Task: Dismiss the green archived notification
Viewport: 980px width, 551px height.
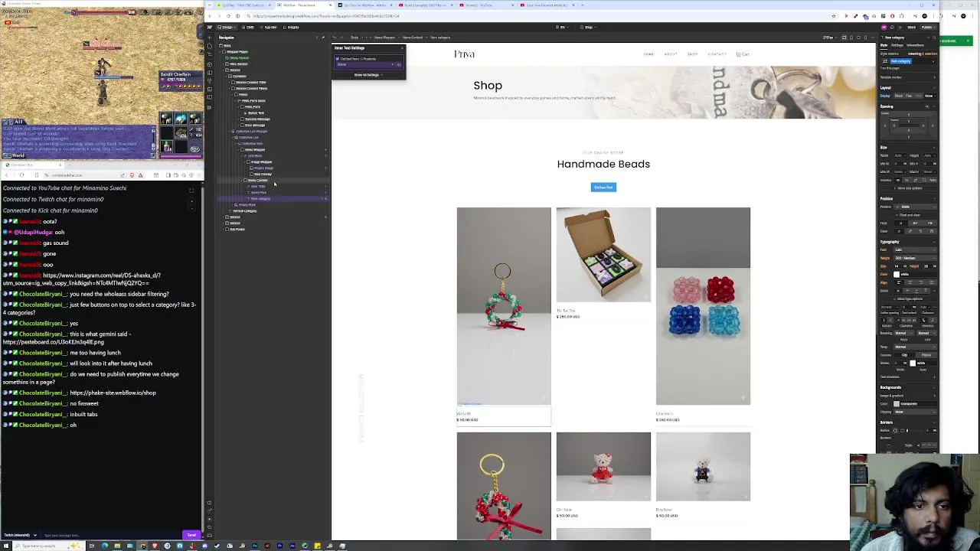Action: [x=968, y=41]
